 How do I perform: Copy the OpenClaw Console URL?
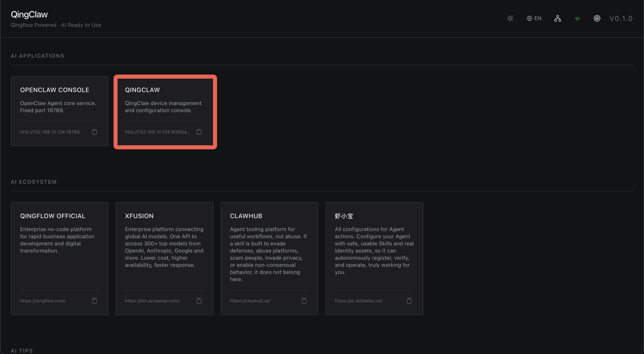pyautogui.click(x=94, y=132)
